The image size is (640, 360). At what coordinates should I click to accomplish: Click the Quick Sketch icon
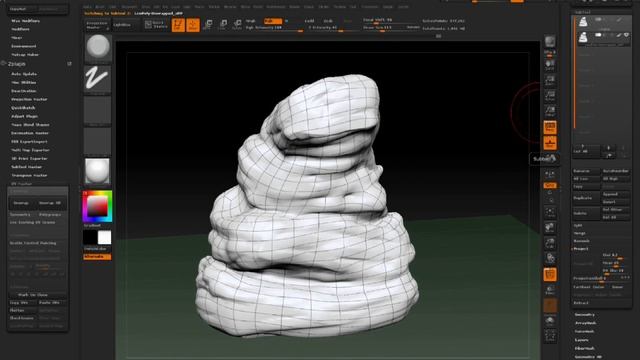[156, 24]
